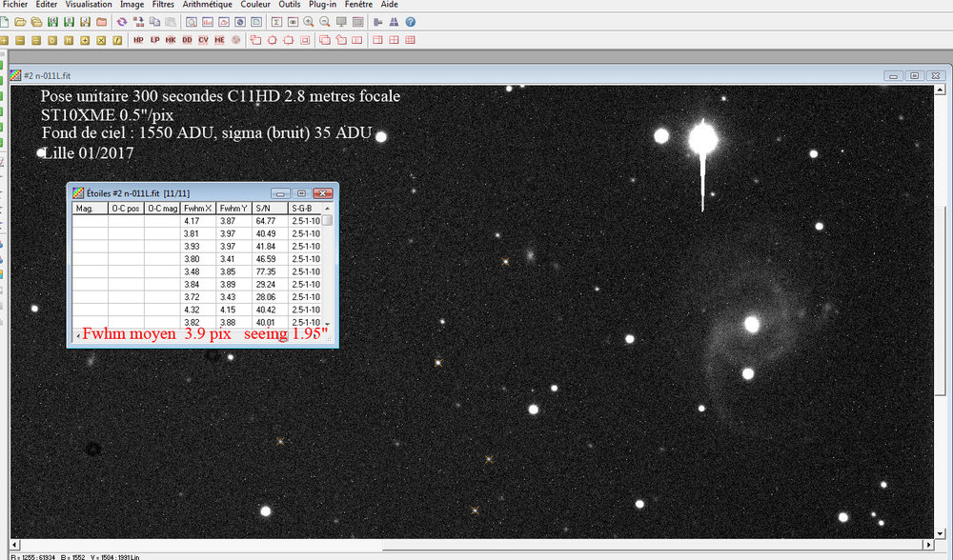Click the gold f function icon

(117, 40)
